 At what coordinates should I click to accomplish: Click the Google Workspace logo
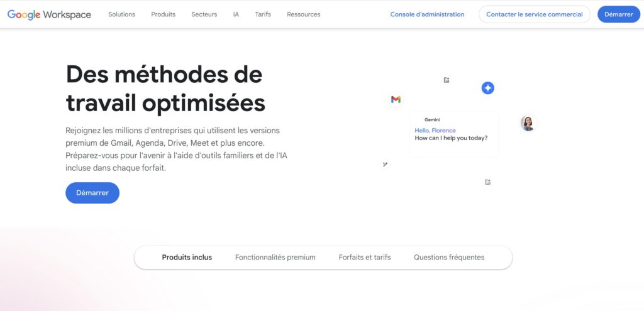point(49,14)
